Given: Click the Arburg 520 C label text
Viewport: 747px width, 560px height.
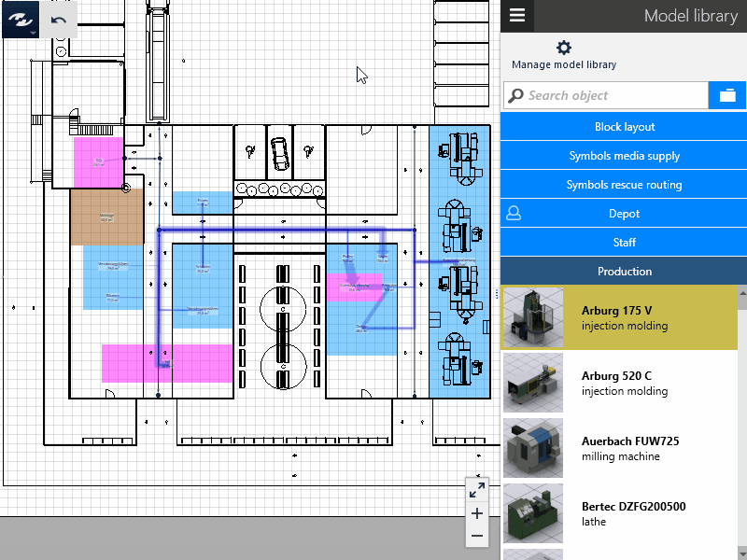Looking at the screenshot, I should [x=616, y=376].
